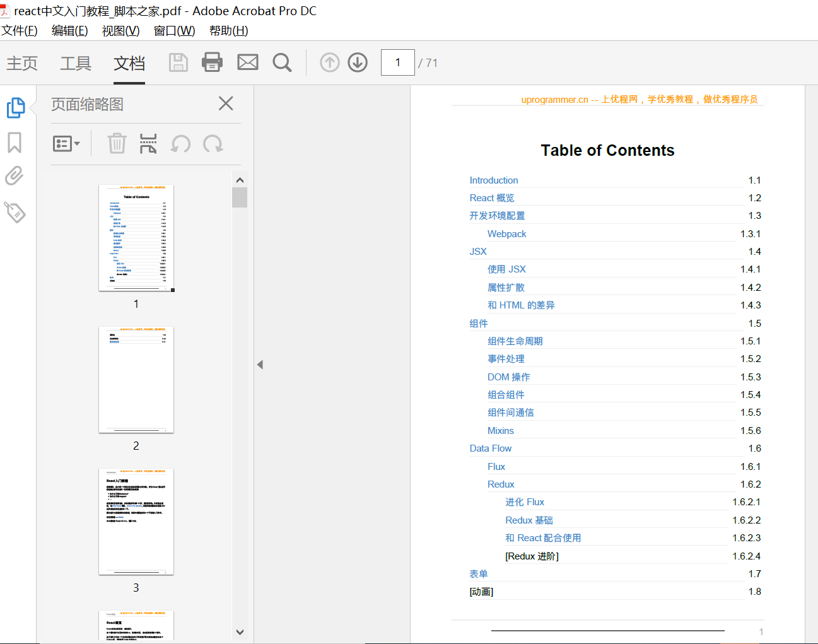
Task: Rotate page clockwise icon
Action: pos(213,144)
